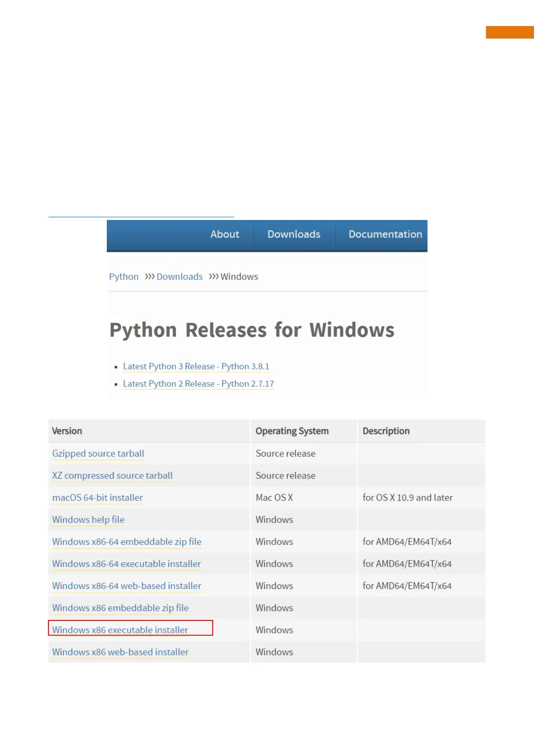Download Windows x86 embeddable zip file
This screenshot has height=756, width=534.
[120, 608]
